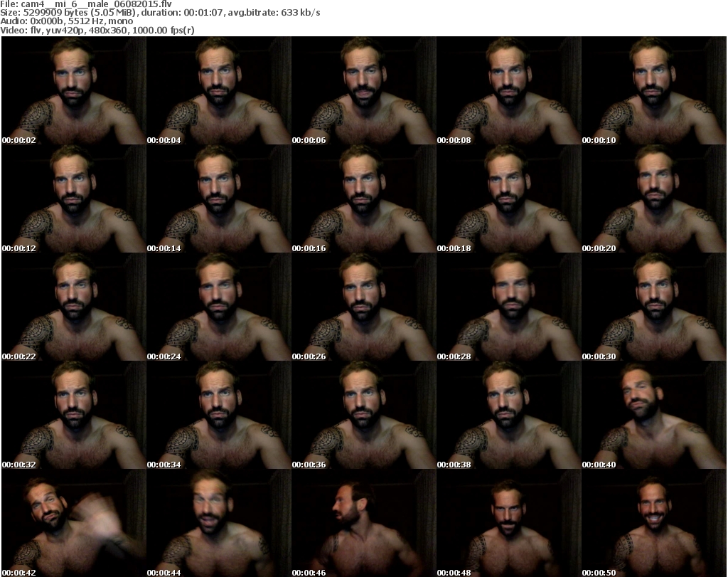Select the frame stamped 00:00:22
The width and height of the screenshot is (728, 577).
pyautogui.click(x=74, y=307)
